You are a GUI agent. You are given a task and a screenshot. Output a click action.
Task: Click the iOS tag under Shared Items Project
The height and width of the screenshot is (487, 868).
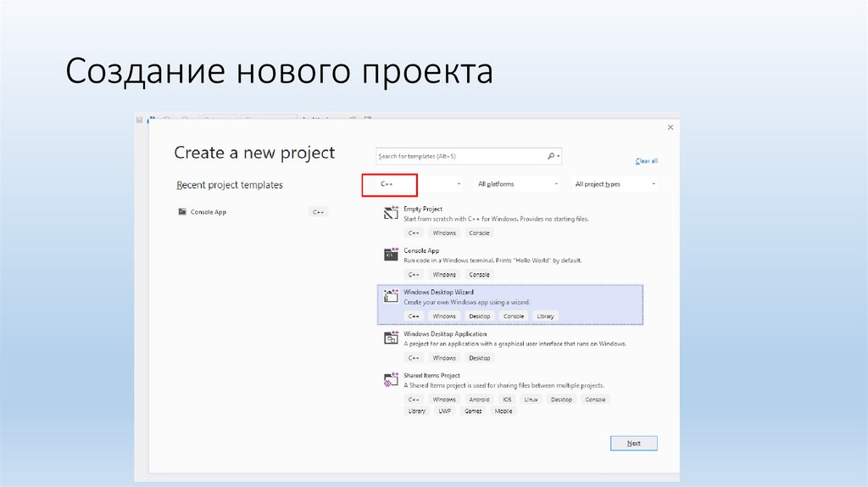(x=507, y=400)
